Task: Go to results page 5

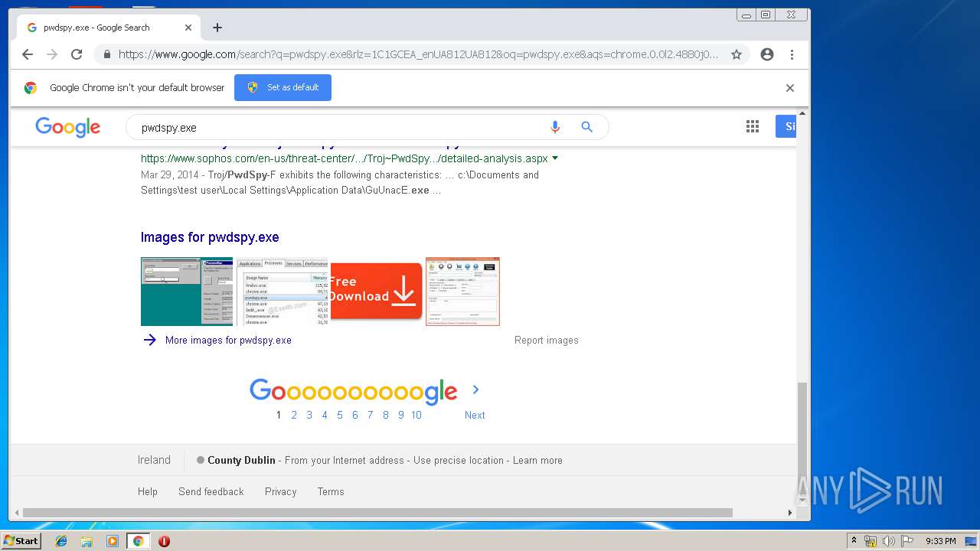Action: pyautogui.click(x=340, y=415)
